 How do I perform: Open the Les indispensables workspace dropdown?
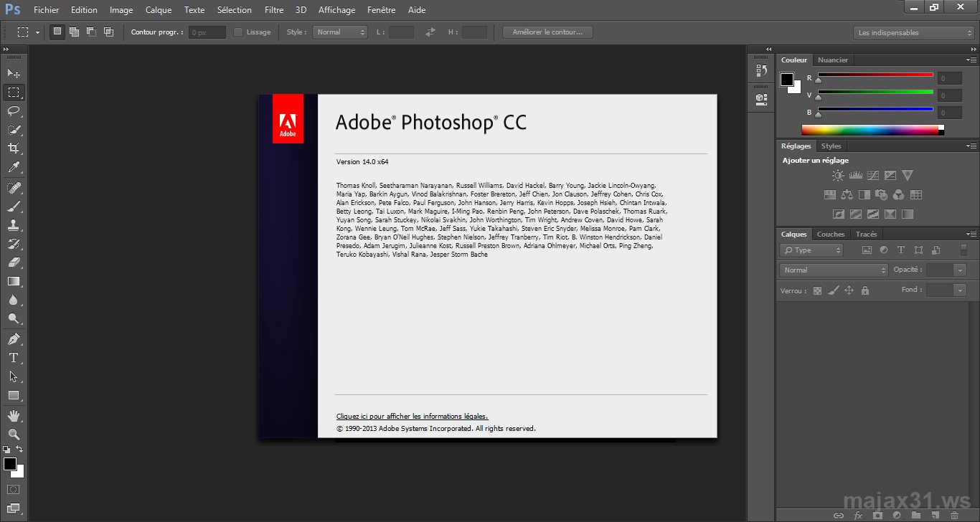913,33
